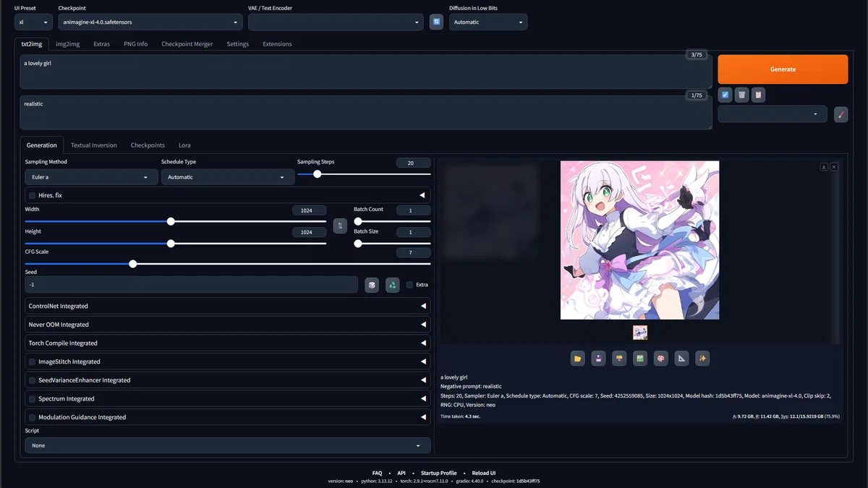Open the FAQ link in the footer

tap(377, 473)
